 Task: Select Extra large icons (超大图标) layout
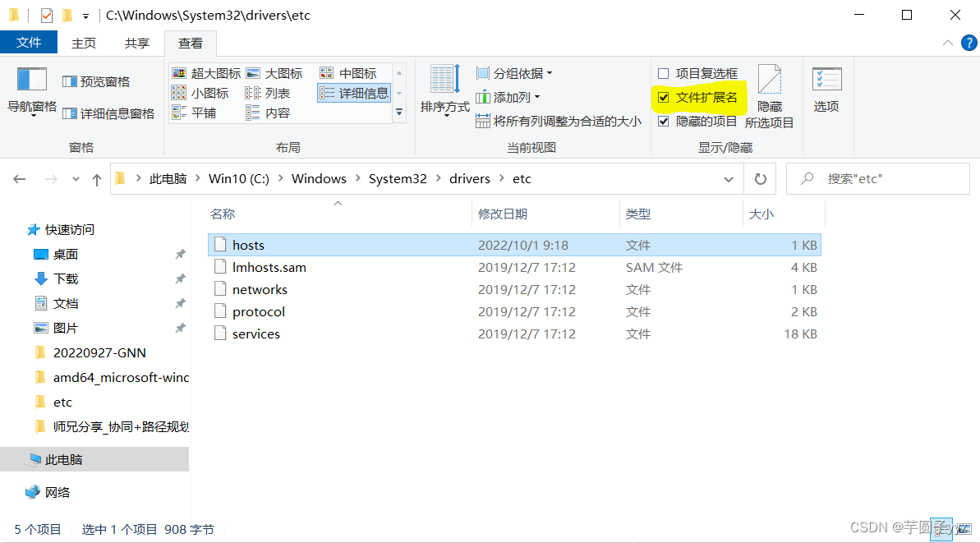206,74
